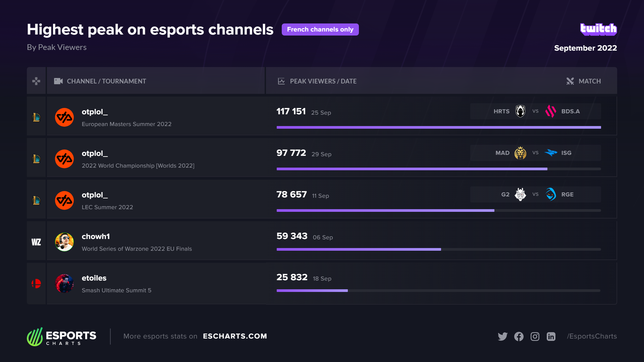Click the 117 151 viewers progress bar

pos(438,127)
